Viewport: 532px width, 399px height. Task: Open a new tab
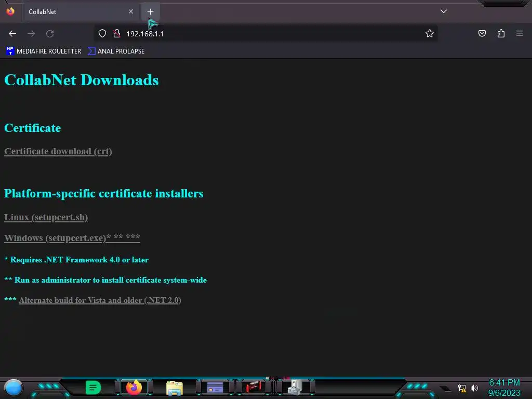(150, 11)
